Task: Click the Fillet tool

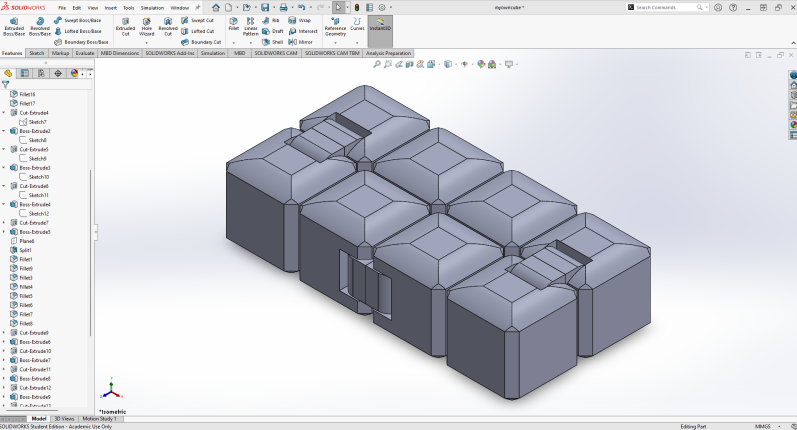Action: (x=233, y=24)
